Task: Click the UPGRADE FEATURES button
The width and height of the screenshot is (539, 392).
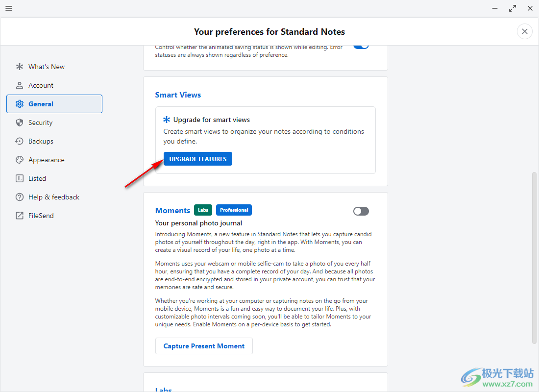Action: point(197,159)
